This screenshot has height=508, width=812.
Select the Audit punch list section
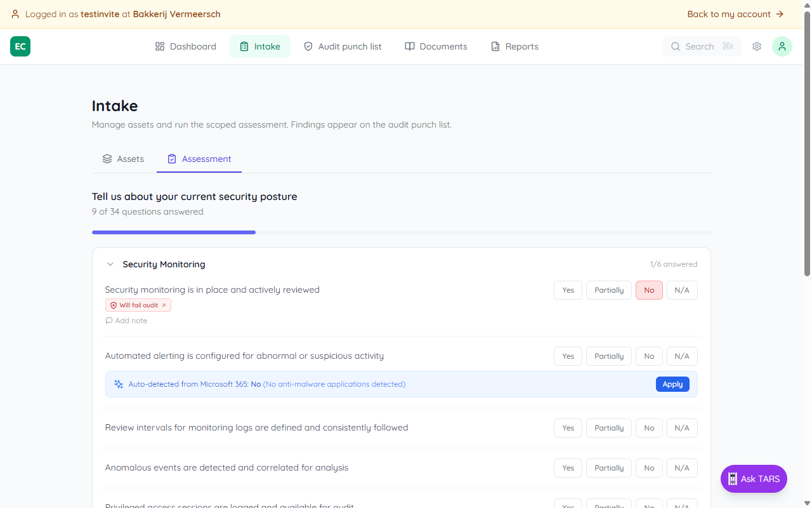[342, 46]
